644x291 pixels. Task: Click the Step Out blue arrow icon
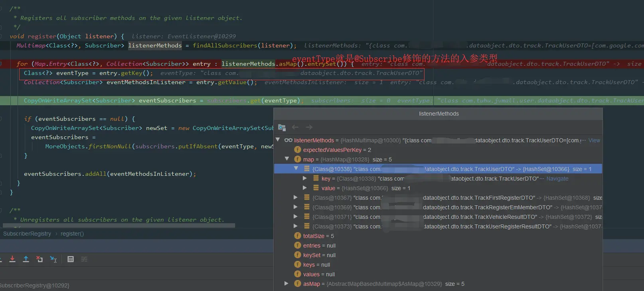click(x=26, y=259)
